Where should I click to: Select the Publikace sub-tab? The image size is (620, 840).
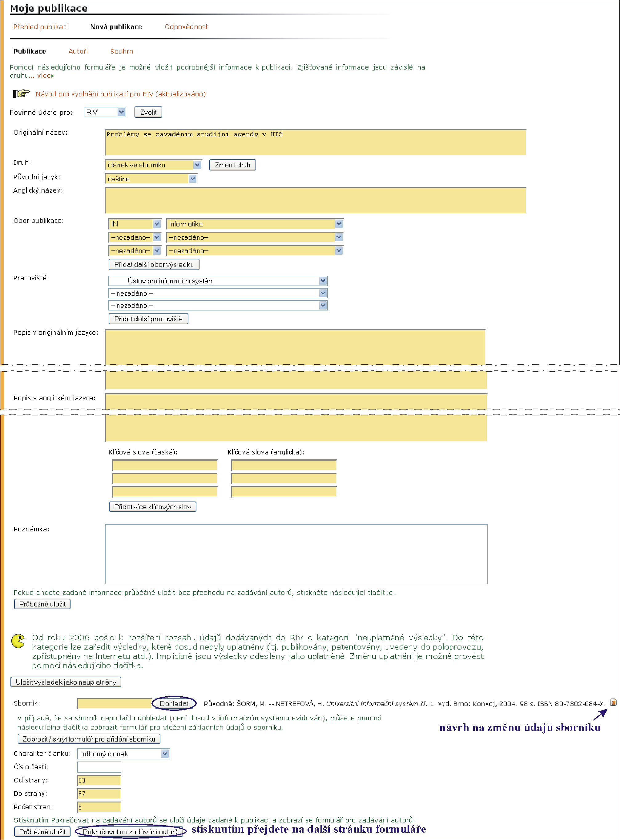tap(30, 51)
